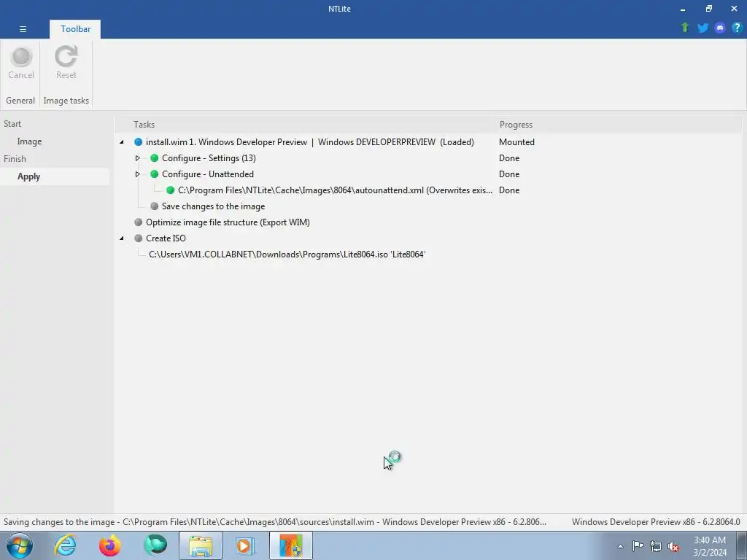Select the Create ISO row
This screenshot has width=747, height=560.
(x=166, y=238)
